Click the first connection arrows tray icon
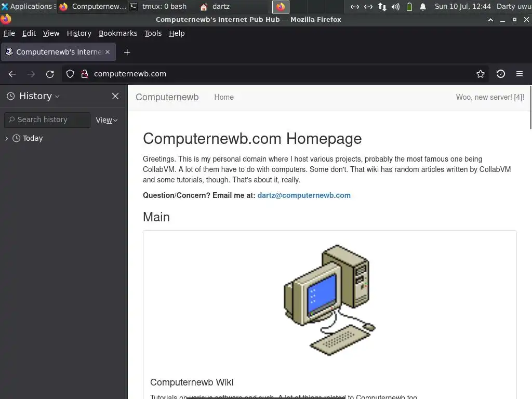This screenshot has width=532, height=399. pos(354,6)
